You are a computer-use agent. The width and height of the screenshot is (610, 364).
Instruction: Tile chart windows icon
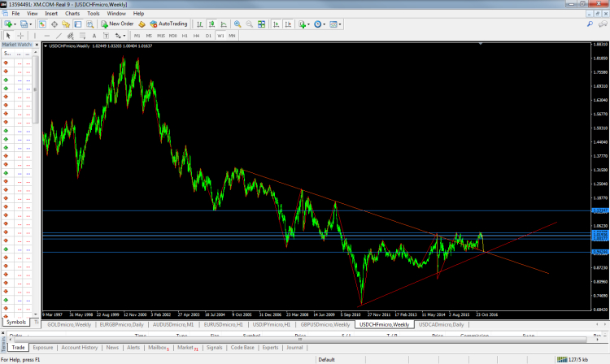coord(261,24)
